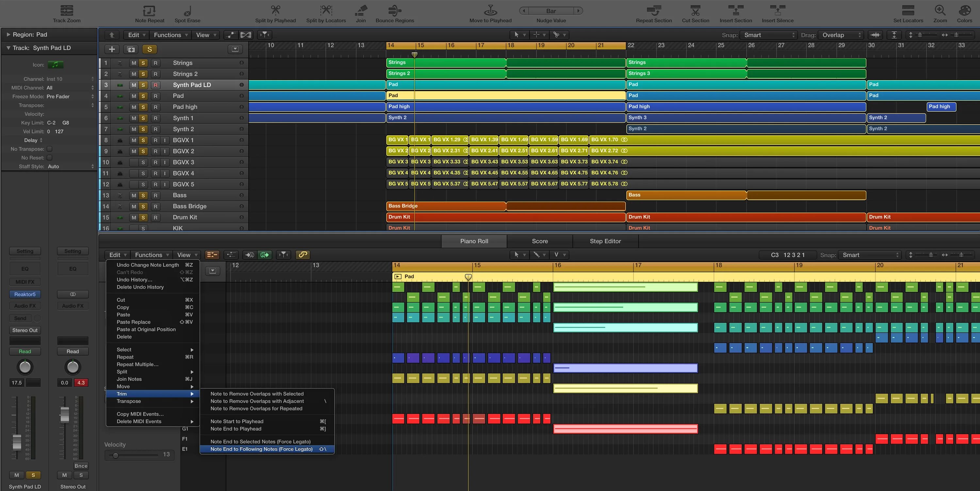Click the Bnce button on Stereo Out
Image resolution: width=980 pixels, height=491 pixels.
(x=81, y=466)
